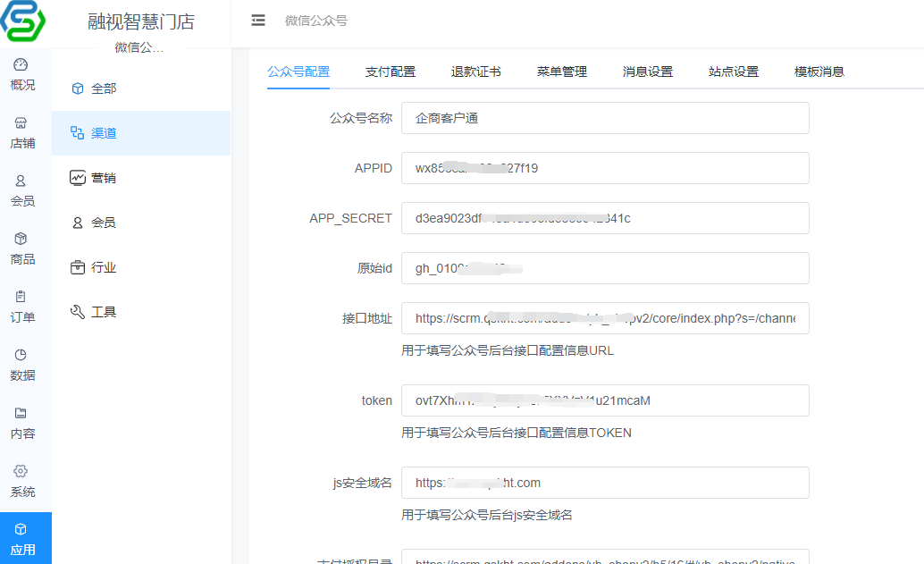
Task: Switch to 支付配置 tab
Action: click(x=391, y=72)
